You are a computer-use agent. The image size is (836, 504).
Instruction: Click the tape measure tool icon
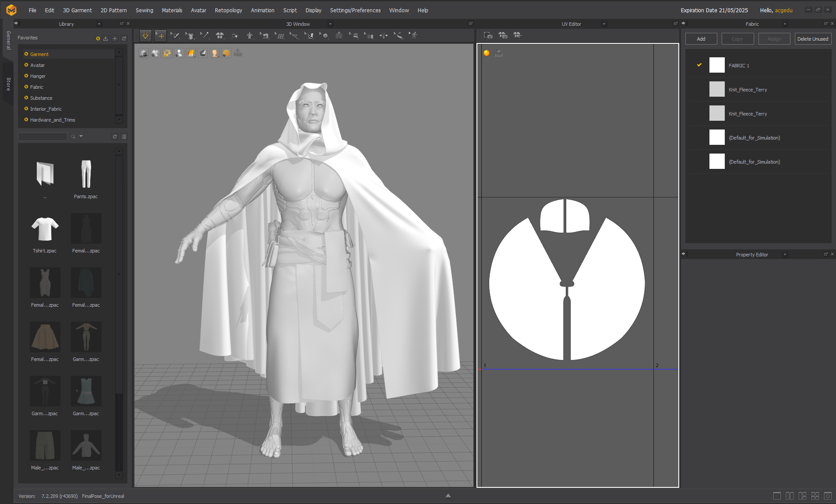[x=399, y=36]
